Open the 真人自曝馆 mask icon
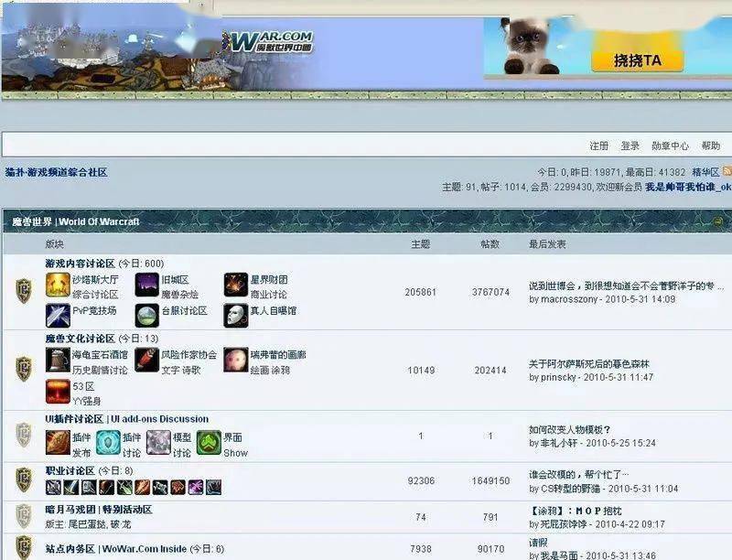 point(235,316)
